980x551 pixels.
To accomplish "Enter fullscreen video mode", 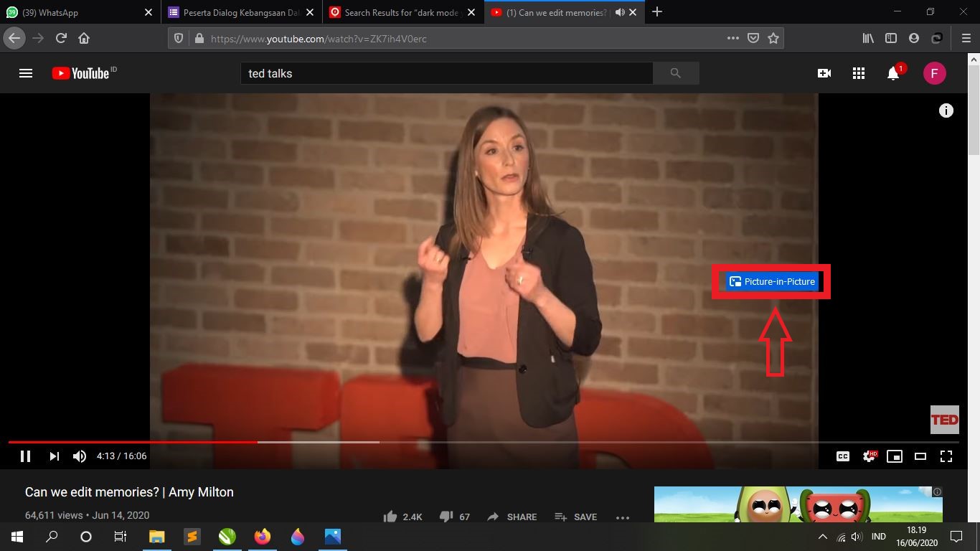I will [x=946, y=456].
